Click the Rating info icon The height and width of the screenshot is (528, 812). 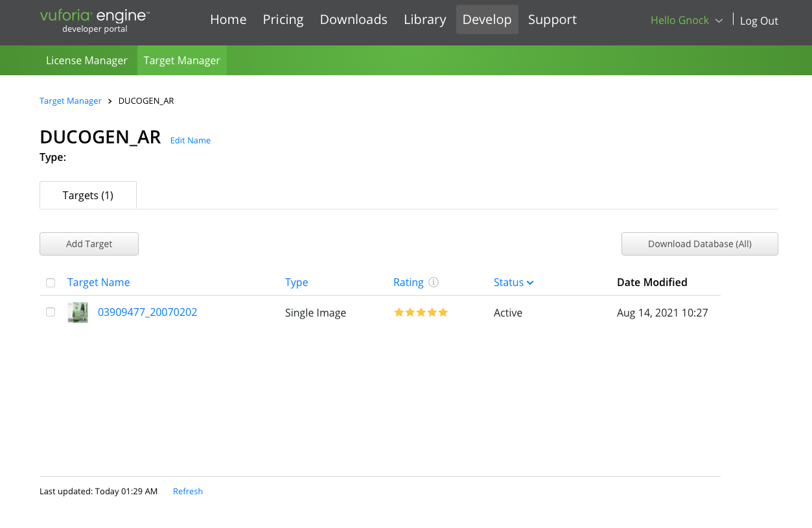coord(434,282)
